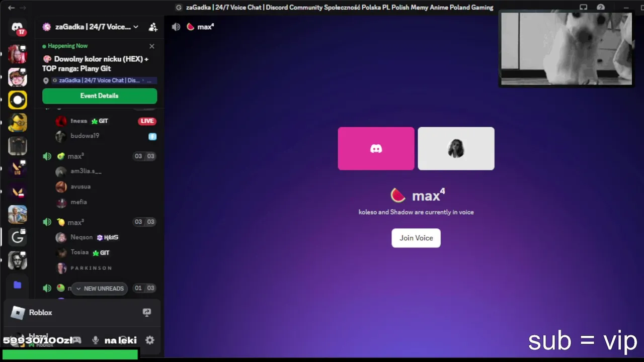Click the Roblox activity stream icon
This screenshot has width=644, height=362.
click(x=147, y=312)
